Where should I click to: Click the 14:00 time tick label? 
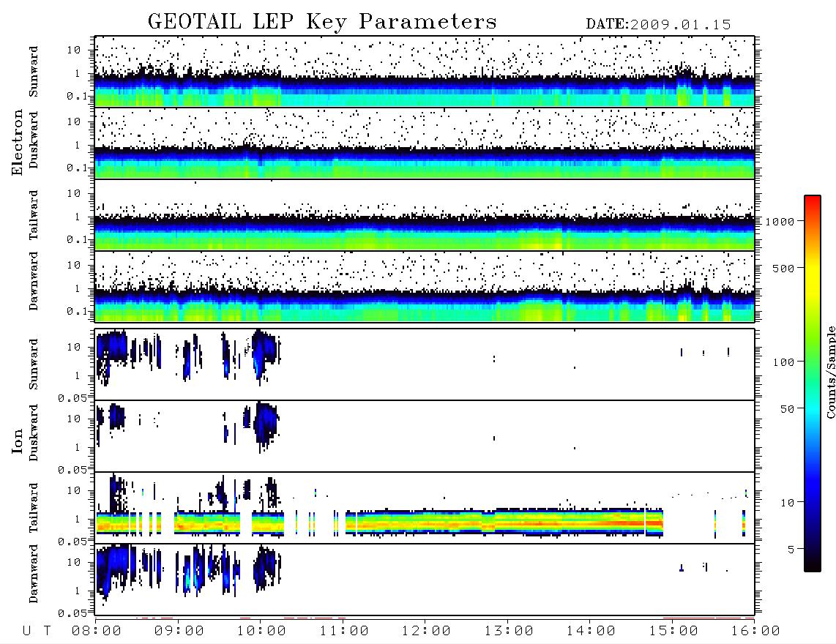click(x=591, y=632)
